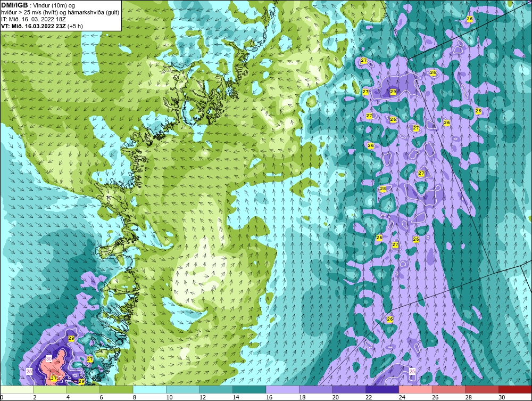Screen dimensions: 532x401
Task: Click the yellow "29" gust label in the northeast purple patch
Action: 393,92
